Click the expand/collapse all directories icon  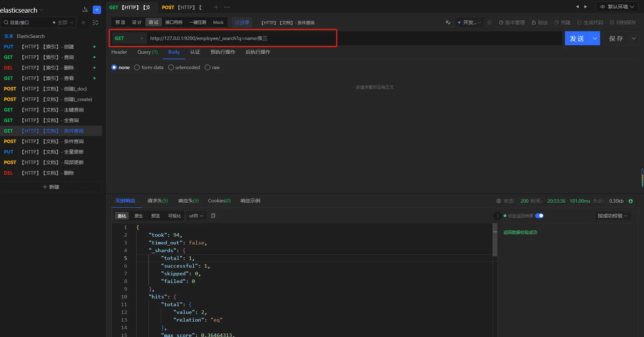tap(95, 22)
